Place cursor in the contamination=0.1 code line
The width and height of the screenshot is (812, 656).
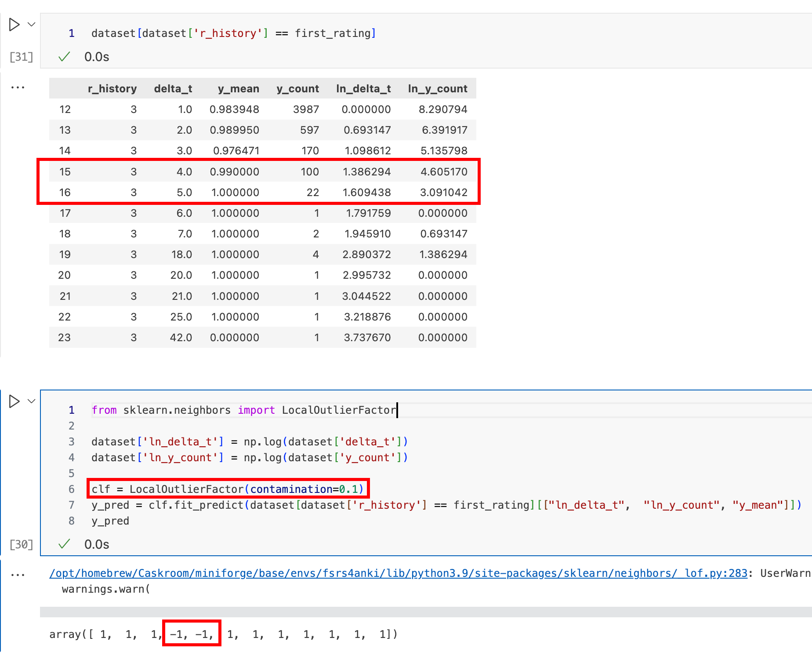tap(228, 488)
